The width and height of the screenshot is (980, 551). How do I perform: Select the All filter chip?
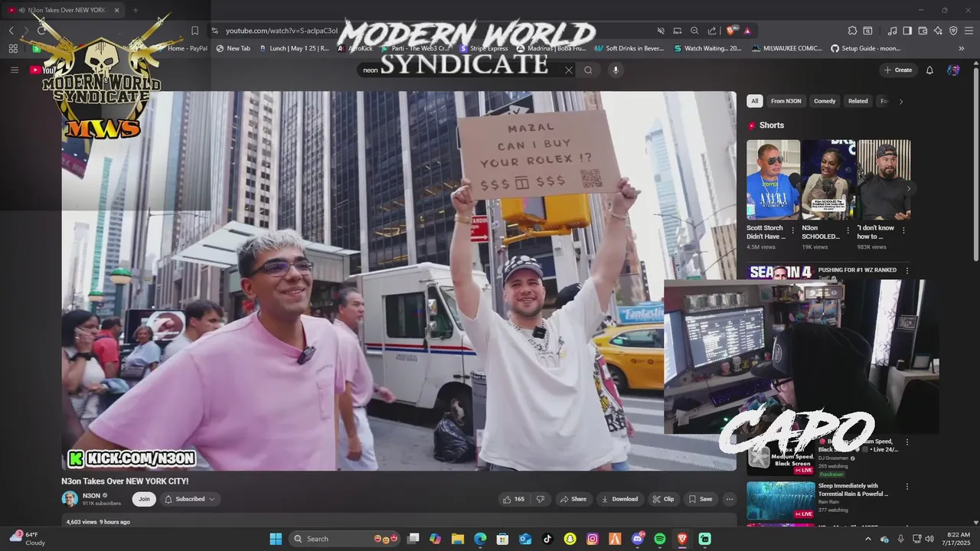(755, 101)
